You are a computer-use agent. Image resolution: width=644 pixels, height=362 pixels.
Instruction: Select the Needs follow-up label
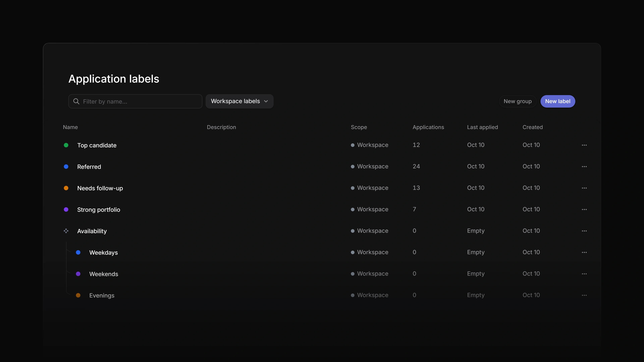click(x=100, y=188)
